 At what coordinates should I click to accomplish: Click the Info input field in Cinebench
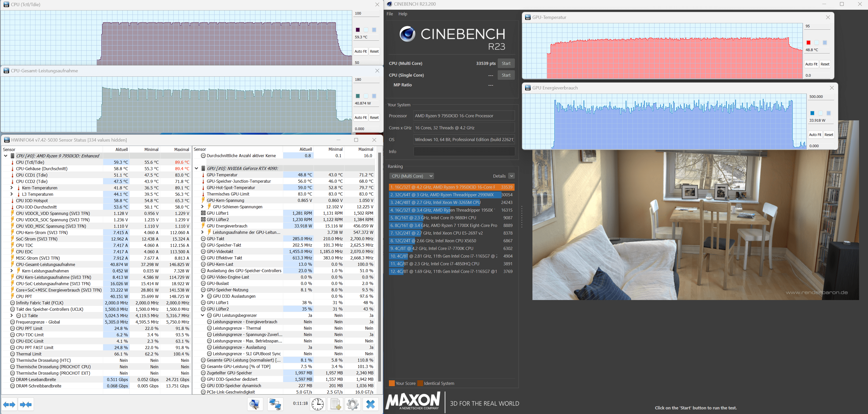pos(464,151)
